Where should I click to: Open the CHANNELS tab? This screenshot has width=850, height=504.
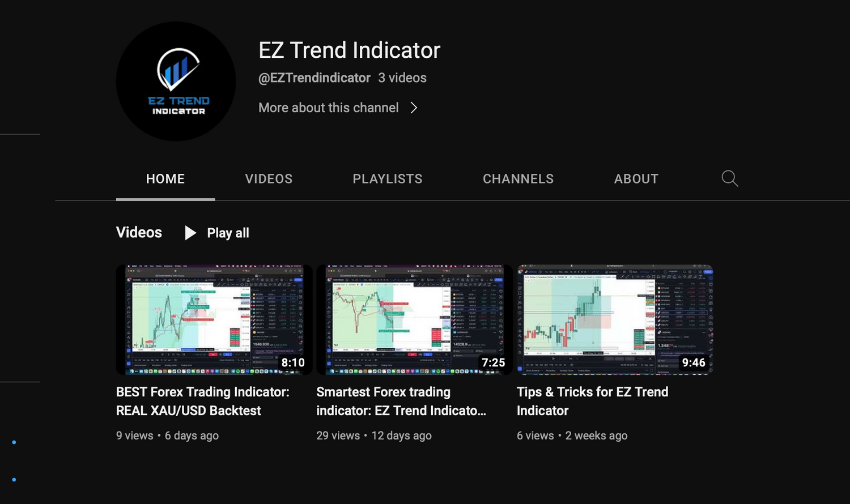(518, 179)
